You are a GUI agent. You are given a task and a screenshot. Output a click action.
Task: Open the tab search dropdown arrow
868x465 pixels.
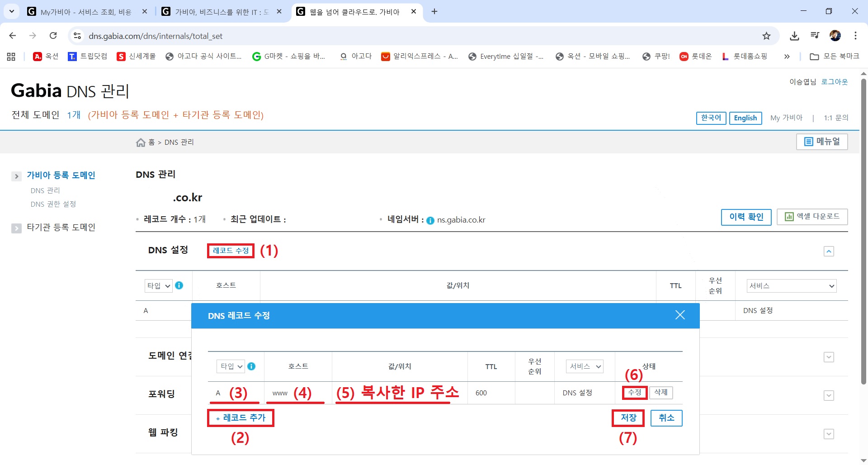click(12, 11)
